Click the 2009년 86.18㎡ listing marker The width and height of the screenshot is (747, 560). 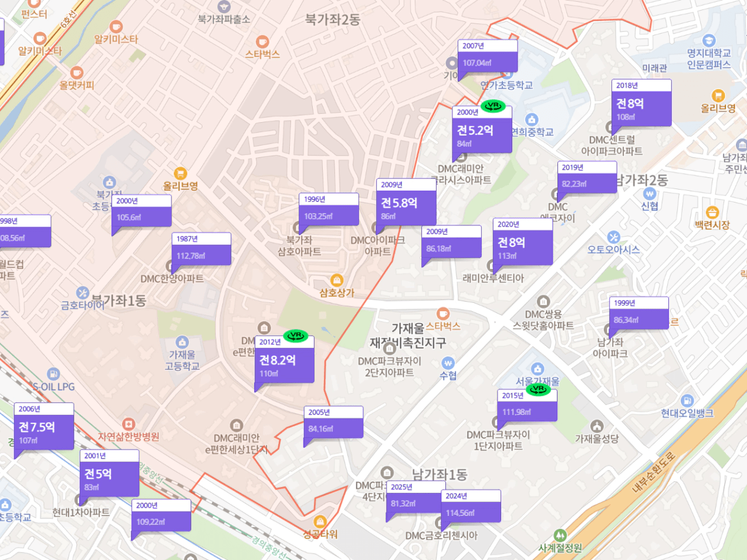point(451,242)
